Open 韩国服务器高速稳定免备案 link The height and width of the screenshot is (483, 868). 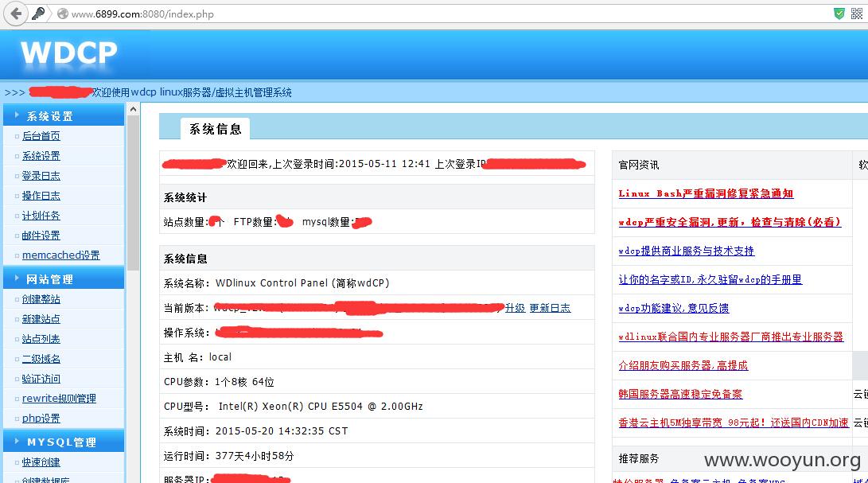pos(680,394)
